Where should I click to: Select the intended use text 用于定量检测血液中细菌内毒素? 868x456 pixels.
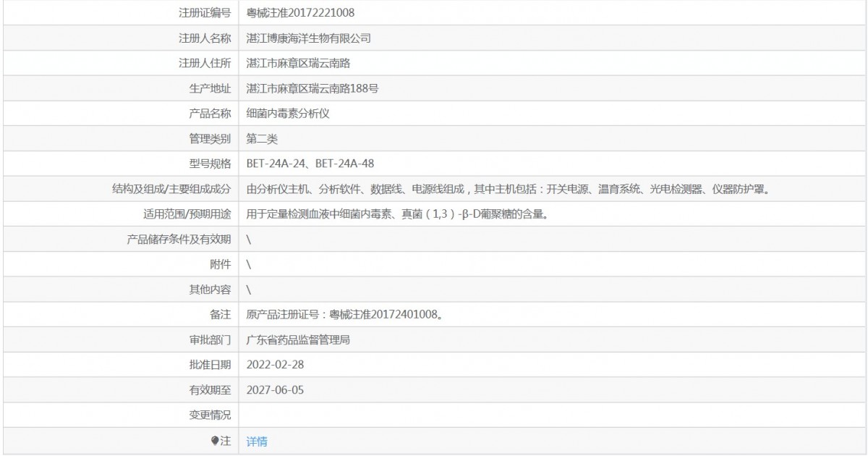coord(396,214)
